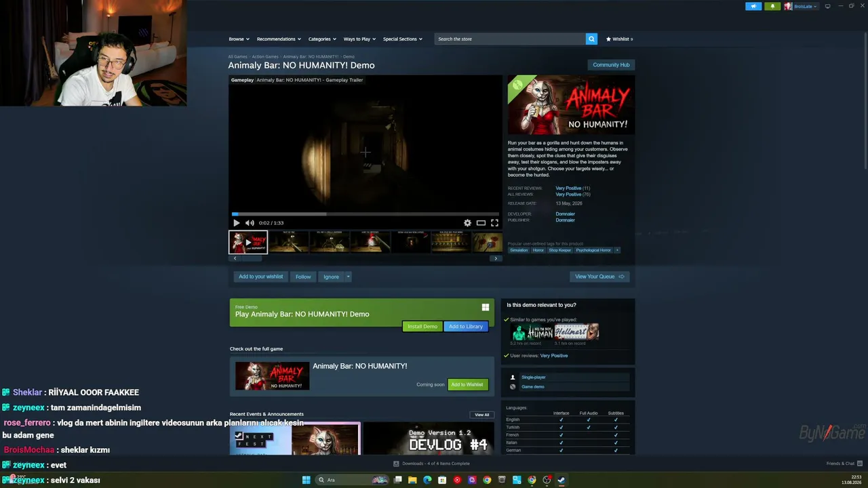868x488 pixels.
Task: Open the Recommendations menu
Action: (x=279, y=39)
